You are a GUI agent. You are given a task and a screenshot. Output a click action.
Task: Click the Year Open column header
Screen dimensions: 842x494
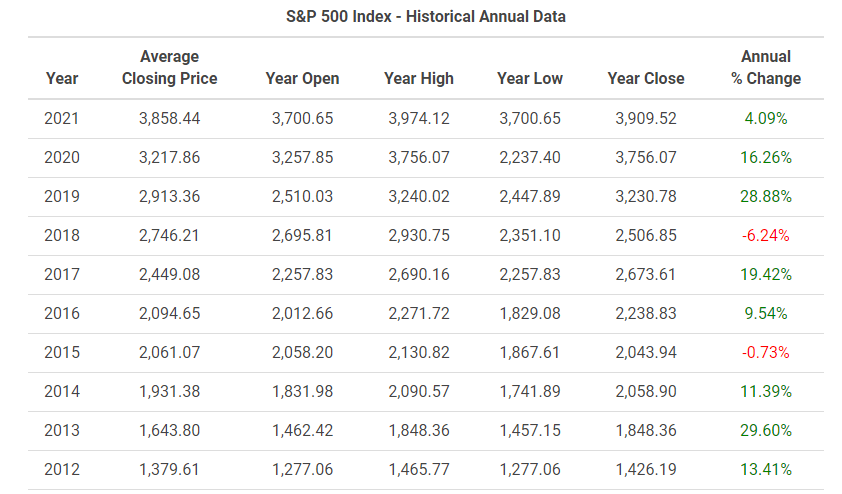click(302, 78)
